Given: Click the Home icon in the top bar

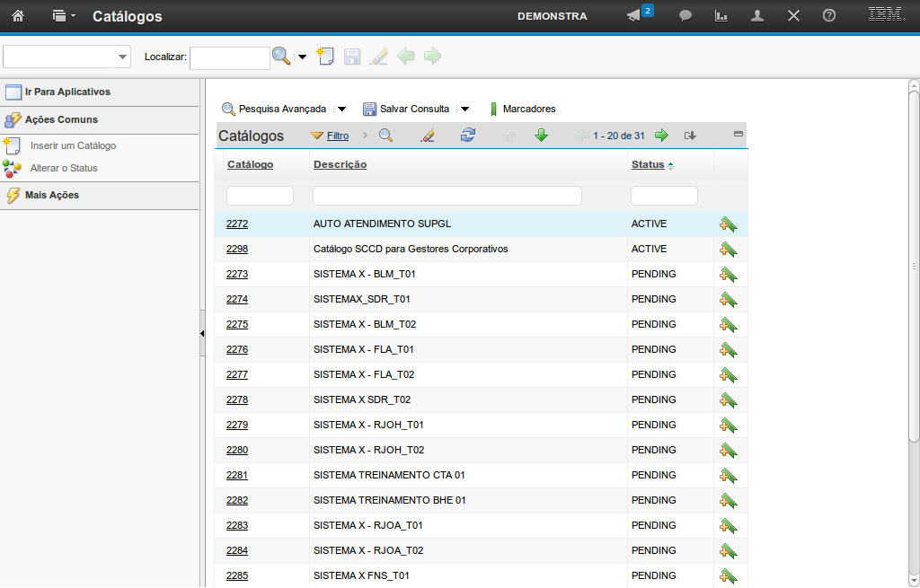Looking at the screenshot, I should click(17, 16).
